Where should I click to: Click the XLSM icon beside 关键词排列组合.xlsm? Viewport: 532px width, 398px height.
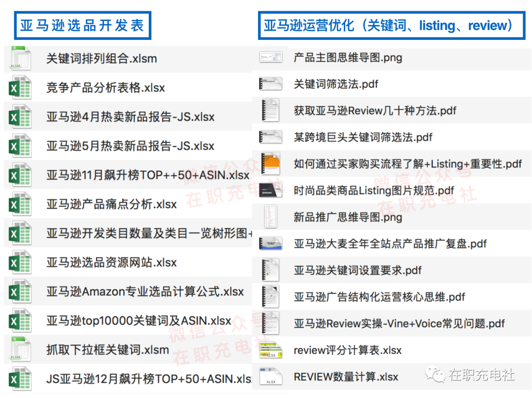20,58
